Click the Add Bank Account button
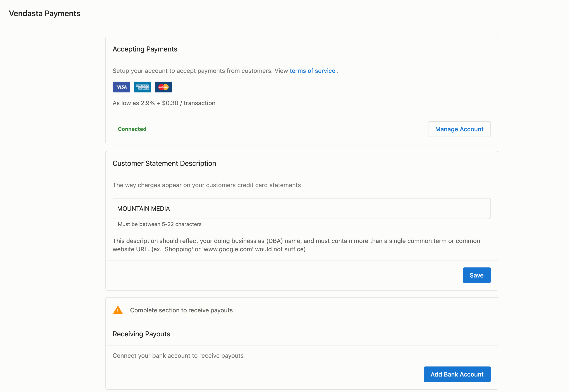Image resolution: width=569 pixels, height=392 pixels. point(457,374)
